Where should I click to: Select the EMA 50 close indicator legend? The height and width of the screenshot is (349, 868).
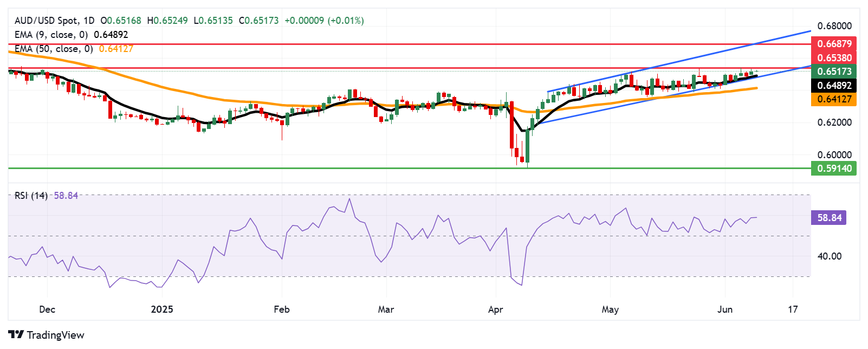54,49
